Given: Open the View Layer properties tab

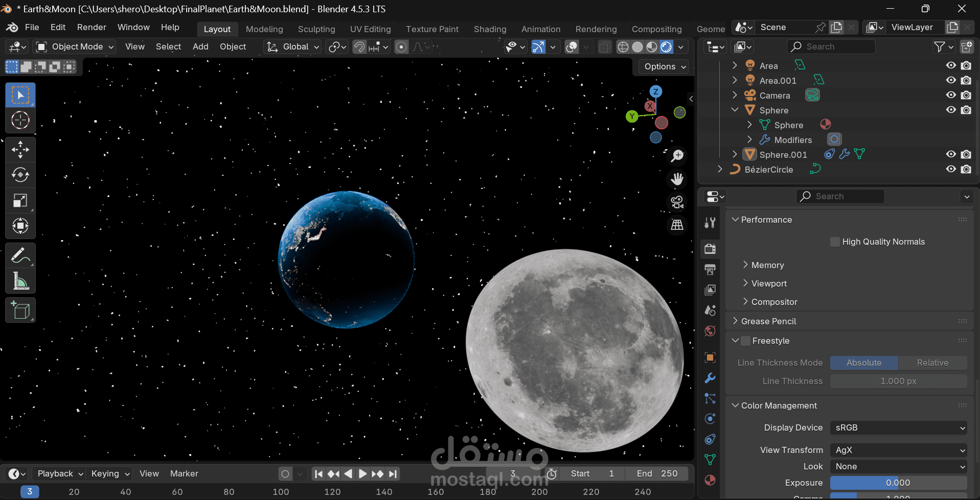Looking at the screenshot, I should 710,290.
